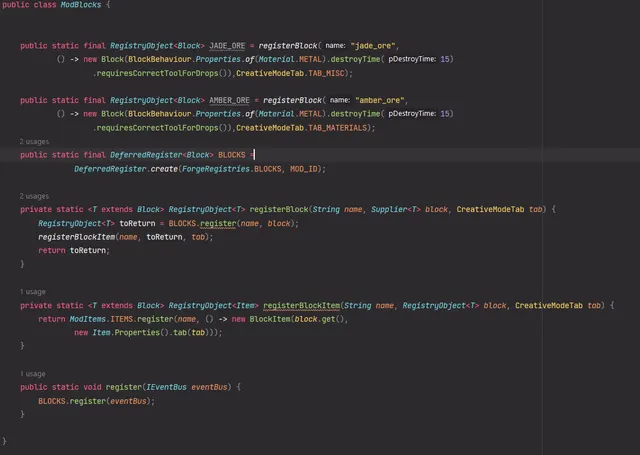The image size is (640, 455).
Task: Click block.get() call
Action: coord(319,319)
